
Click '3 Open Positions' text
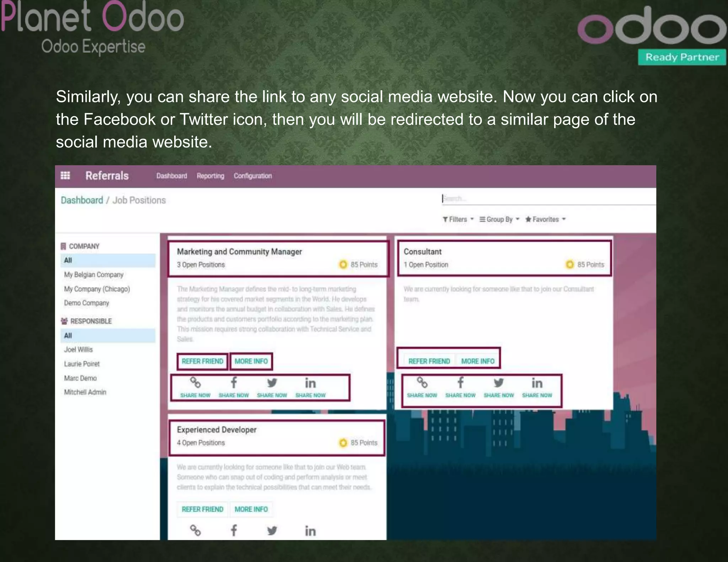[201, 265]
